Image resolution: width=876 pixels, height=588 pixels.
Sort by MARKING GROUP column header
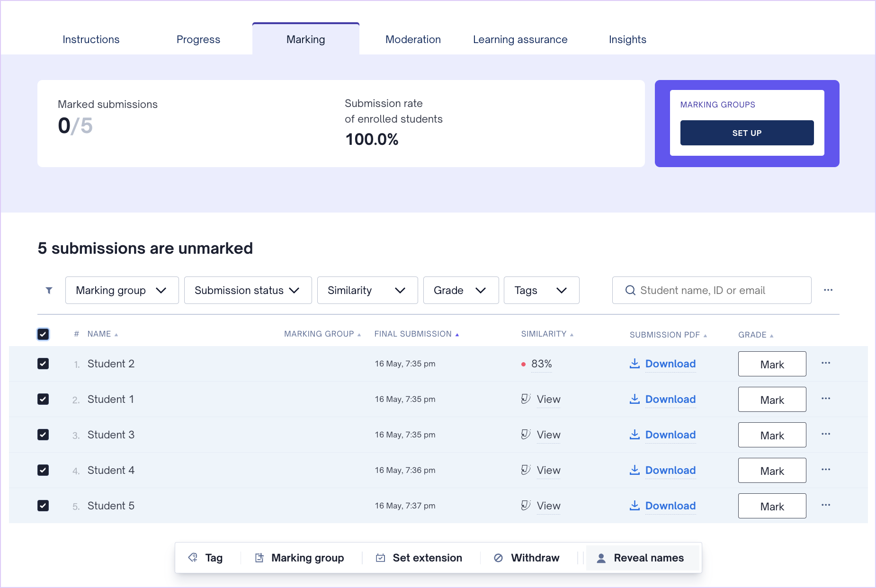322,334
